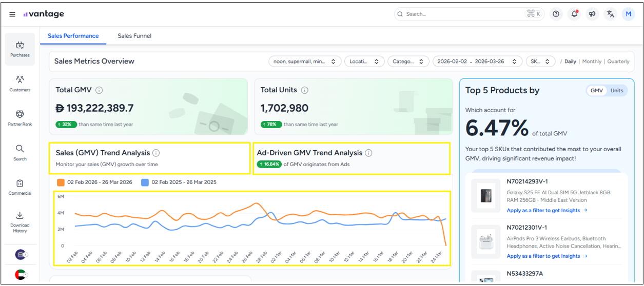644x286 pixels.
Task: Expand the Location filter dropdown
Action: coord(364,62)
